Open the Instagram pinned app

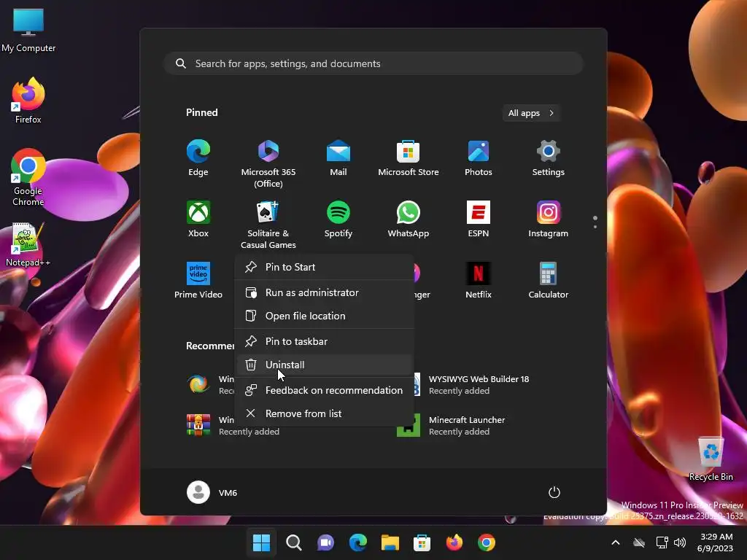coord(549,219)
